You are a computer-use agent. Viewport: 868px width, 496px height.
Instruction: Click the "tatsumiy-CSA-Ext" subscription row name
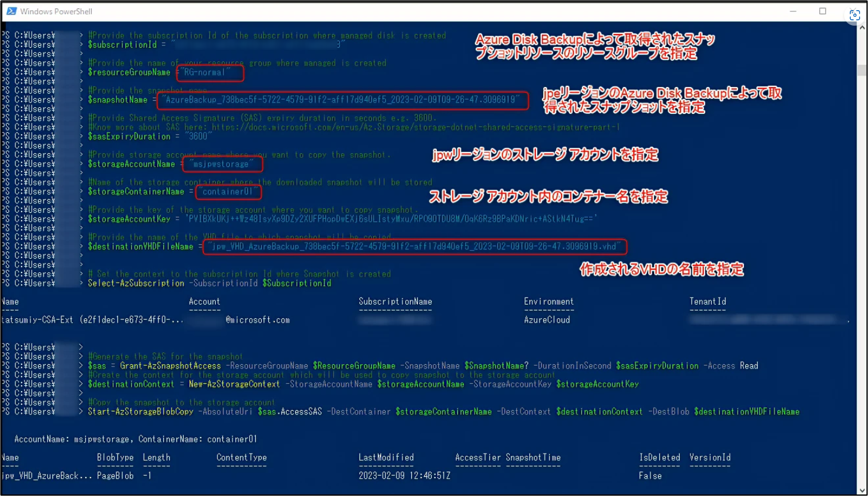pos(38,320)
